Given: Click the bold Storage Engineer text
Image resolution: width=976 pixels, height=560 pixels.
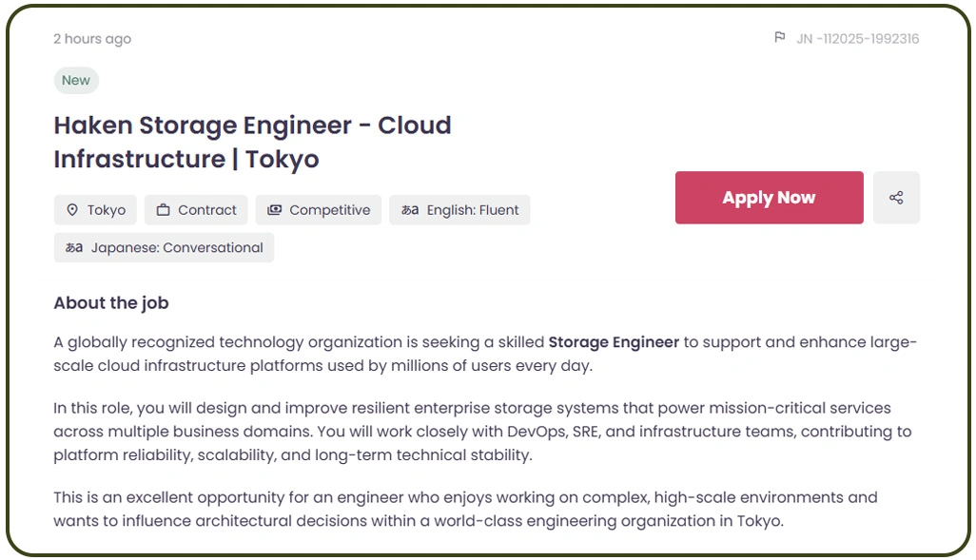Looking at the screenshot, I should 615,341.
